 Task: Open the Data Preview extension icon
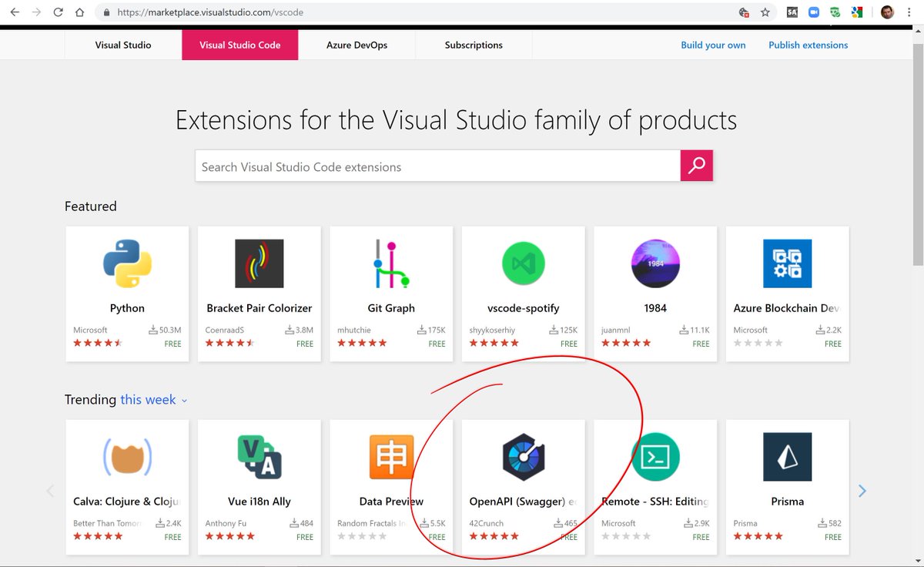391,457
